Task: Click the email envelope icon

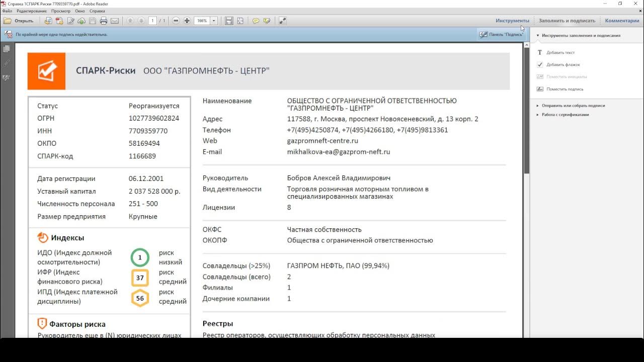Action: pyautogui.click(x=115, y=21)
